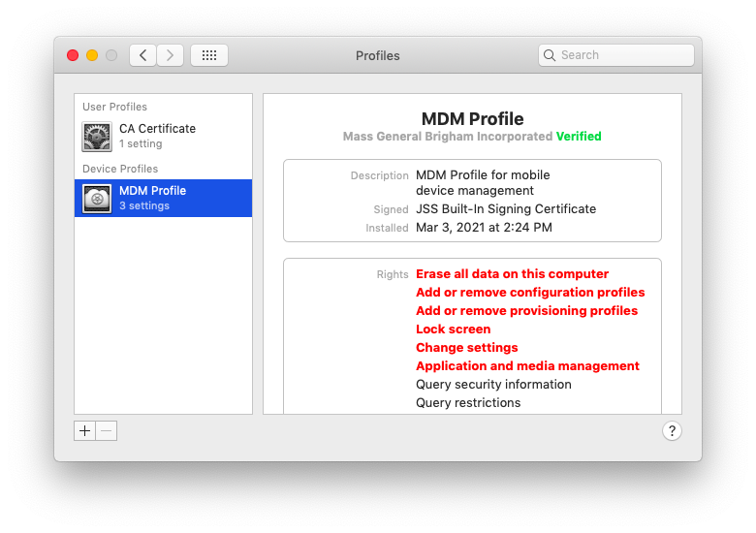
Task: Click the MDM Profile heading title
Action: point(472,119)
